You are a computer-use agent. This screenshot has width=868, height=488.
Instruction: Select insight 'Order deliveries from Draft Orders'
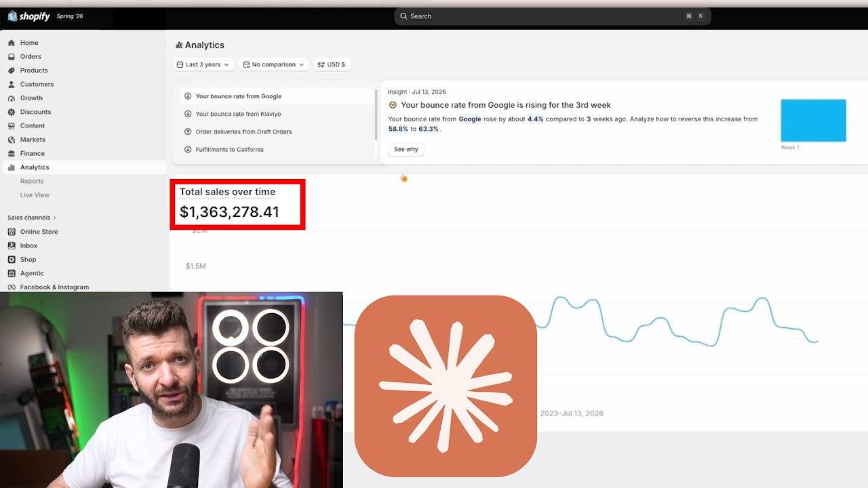[x=277, y=131]
